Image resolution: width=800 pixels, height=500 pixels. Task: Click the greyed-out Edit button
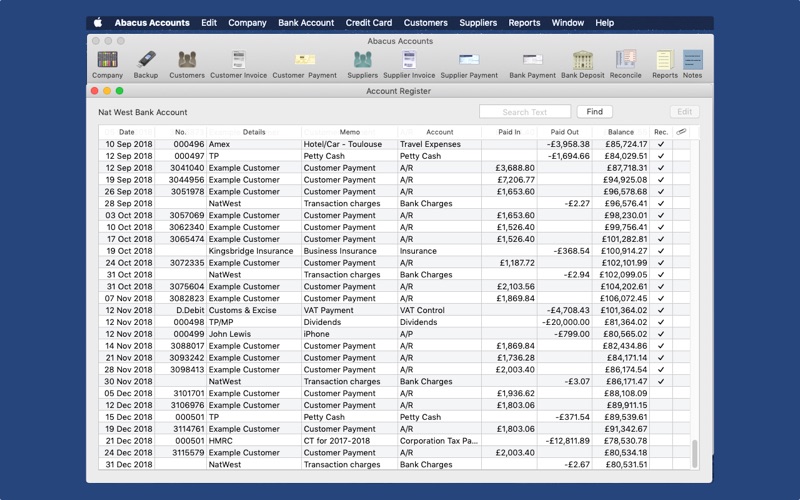684,112
